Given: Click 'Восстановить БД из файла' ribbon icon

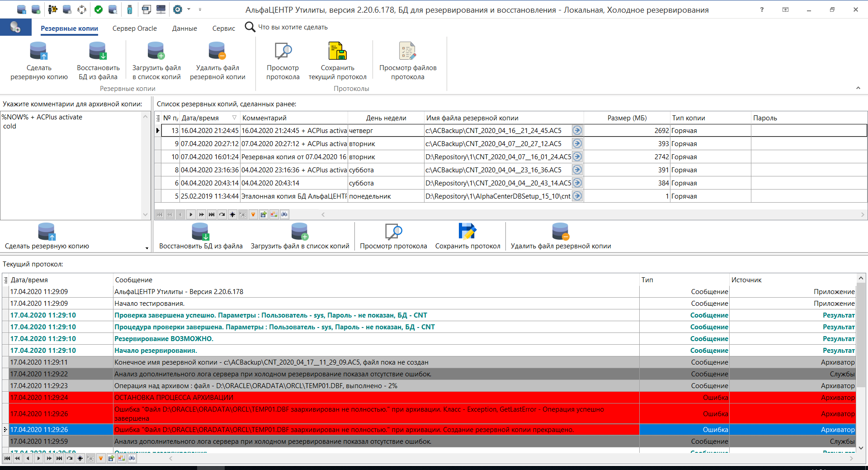Looking at the screenshot, I should click(x=98, y=52).
